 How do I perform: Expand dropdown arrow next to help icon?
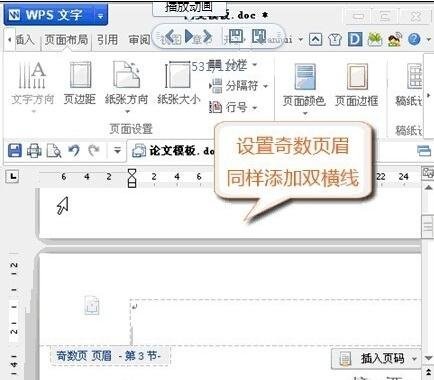(x=428, y=40)
